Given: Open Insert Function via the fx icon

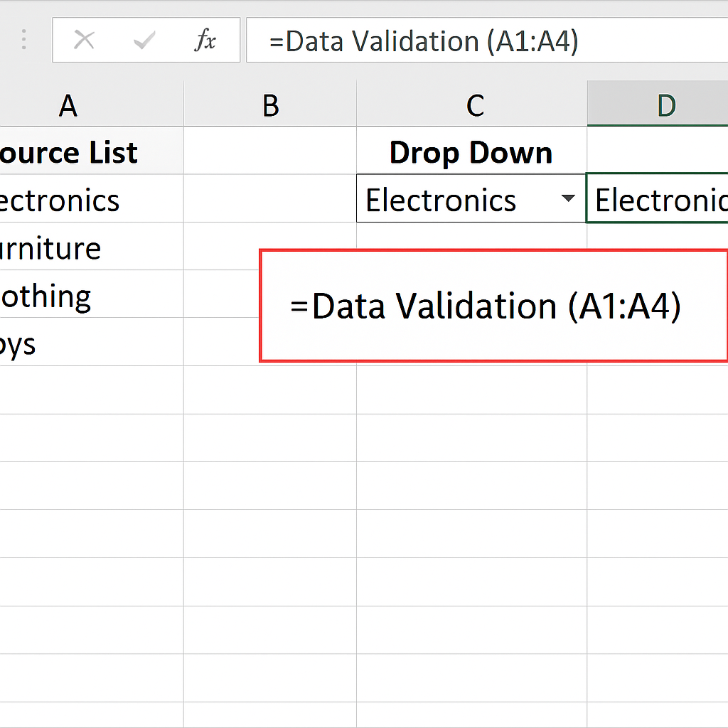Looking at the screenshot, I should point(205,41).
